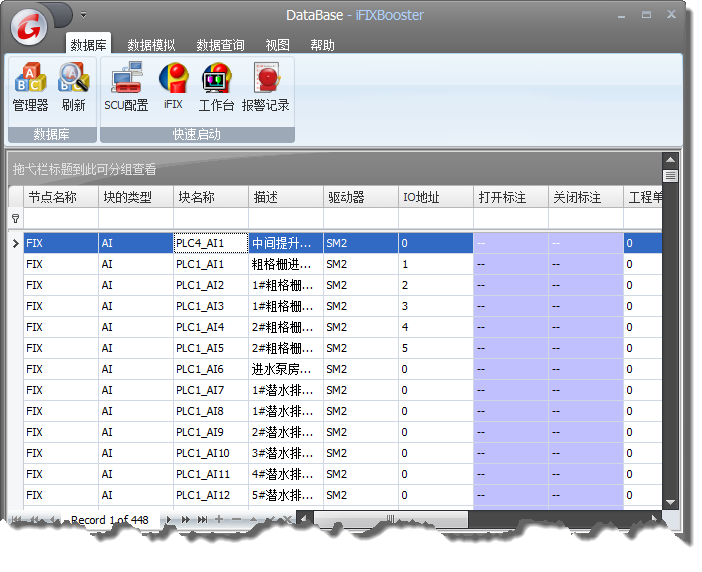The width and height of the screenshot is (702, 572).
Task: Click the vertical scrollbar up arrow
Action: coord(670,160)
